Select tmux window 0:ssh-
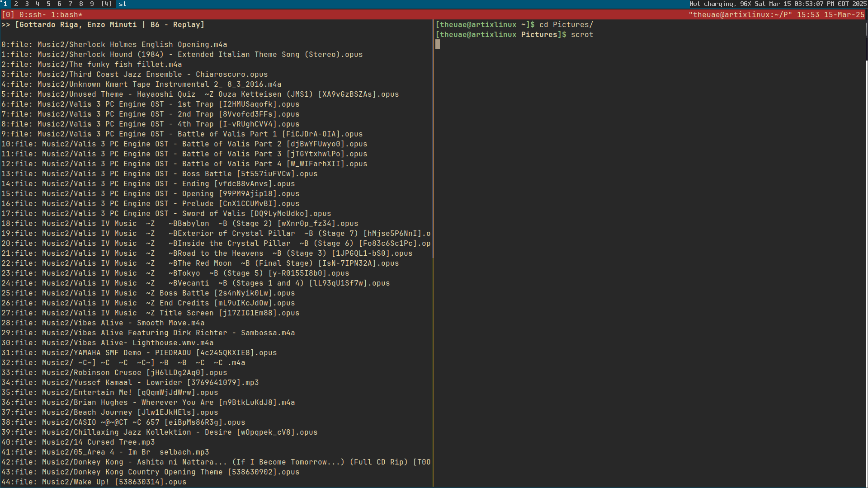Viewport: 868px width, 488px height. (x=33, y=15)
